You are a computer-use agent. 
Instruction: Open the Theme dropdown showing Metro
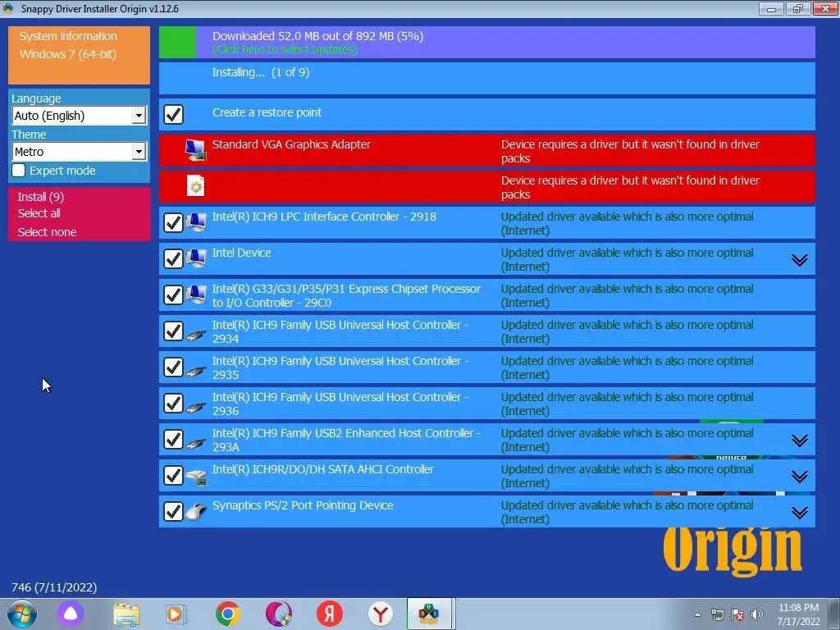(80, 152)
